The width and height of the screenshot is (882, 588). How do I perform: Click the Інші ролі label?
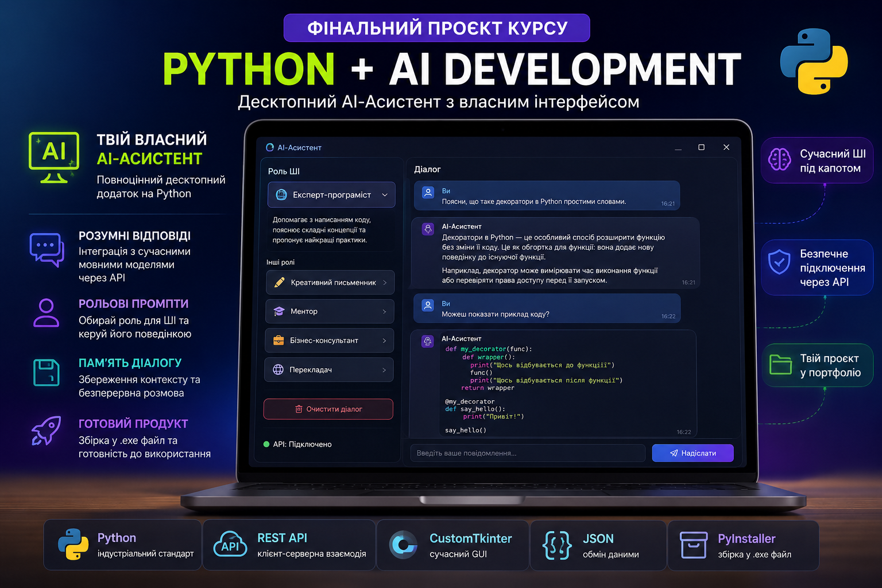pos(280,262)
